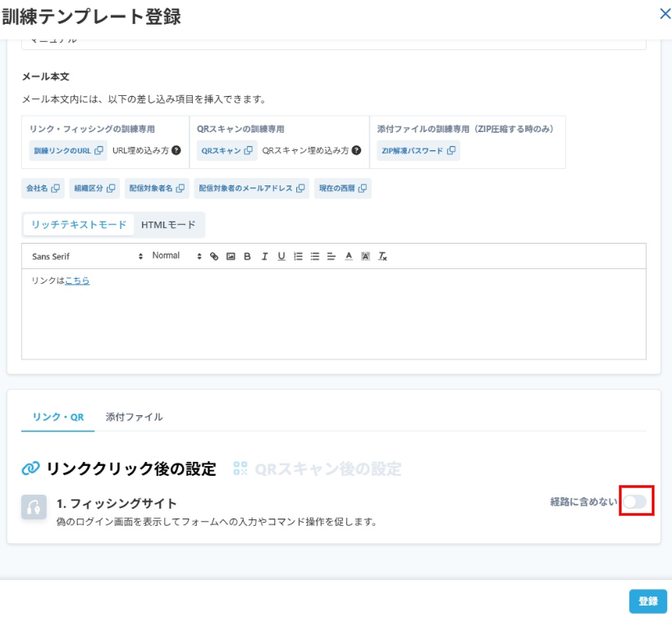Clear text formatting with the Tx icon

[382, 256]
